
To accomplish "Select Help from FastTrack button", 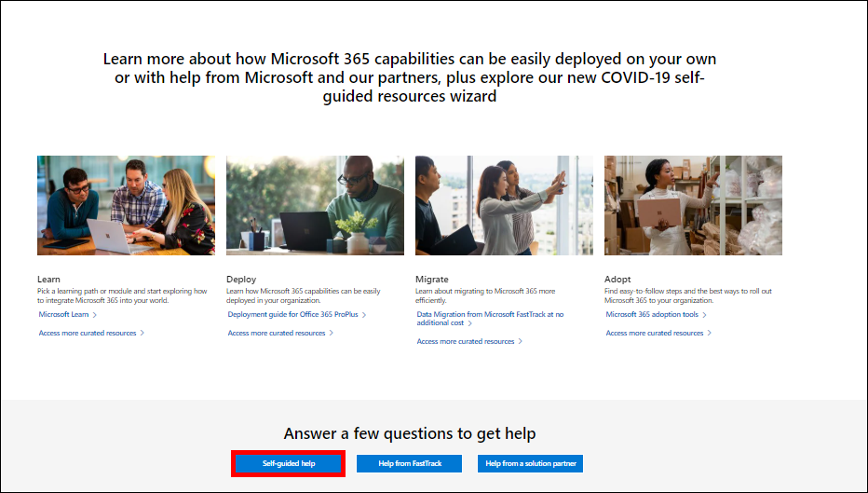I will (409, 463).
